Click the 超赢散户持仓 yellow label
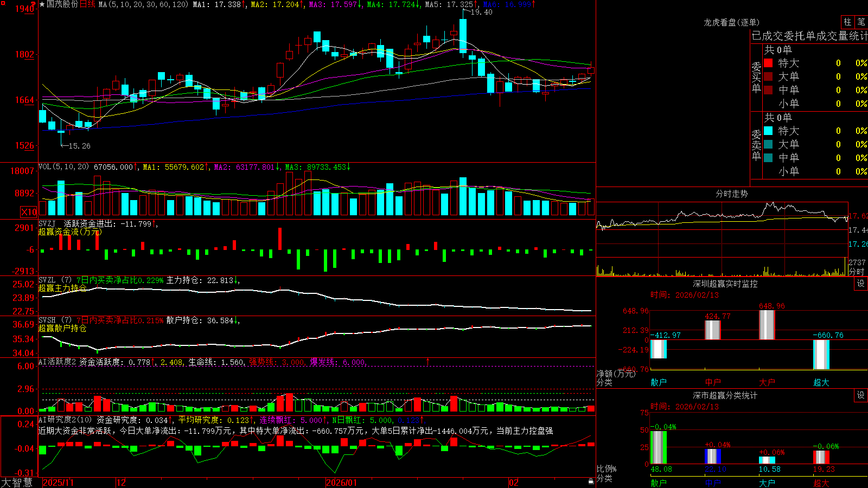868x488 pixels. [62, 328]
